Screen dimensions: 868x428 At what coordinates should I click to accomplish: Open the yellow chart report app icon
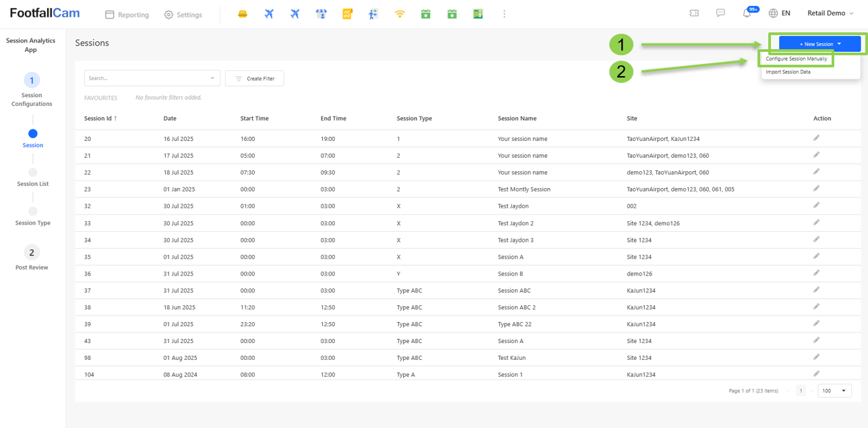[x=347, y=14]
